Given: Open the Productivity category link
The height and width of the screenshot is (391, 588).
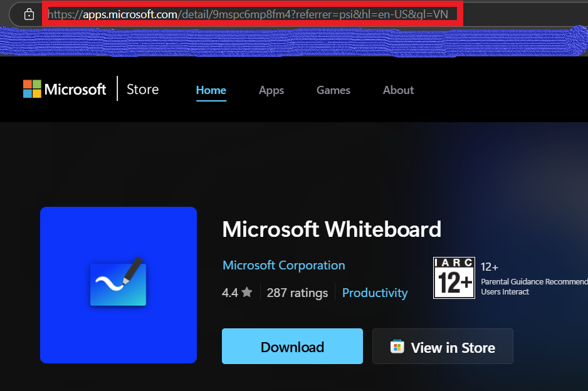Looking at the screenshot, I should 375,293.
